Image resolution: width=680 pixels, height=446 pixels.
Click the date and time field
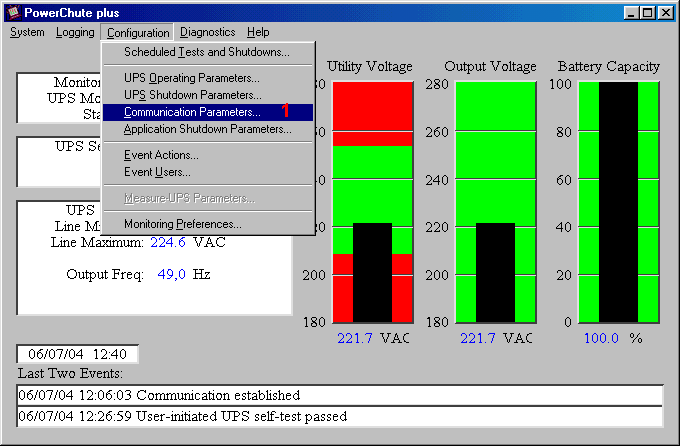pyautogui.click(x=78, y=354)
